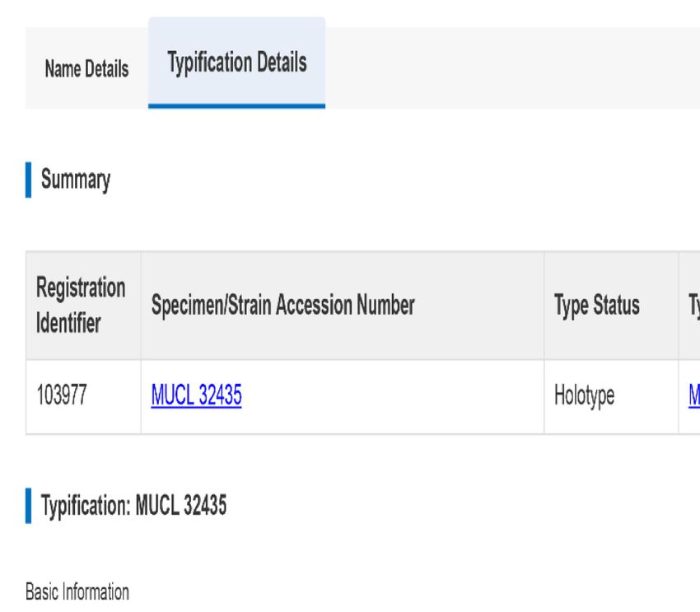The image size is (700, 612).
Task: Select the Holotype status cell
Action: (x=611, y=396)
